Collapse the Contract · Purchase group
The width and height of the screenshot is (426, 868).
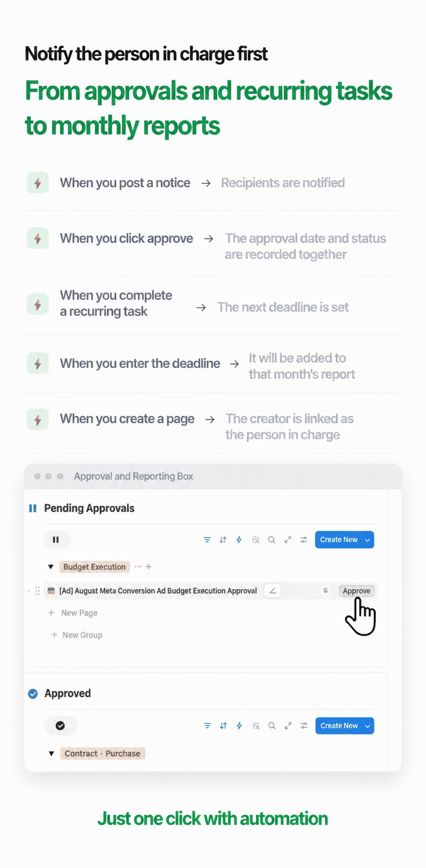tap(51, 753)
